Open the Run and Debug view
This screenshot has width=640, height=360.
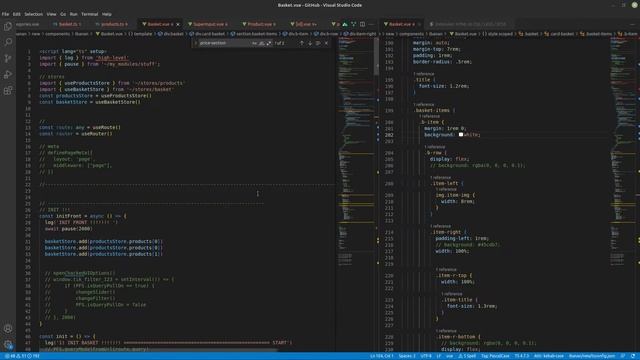coord(8,74)
